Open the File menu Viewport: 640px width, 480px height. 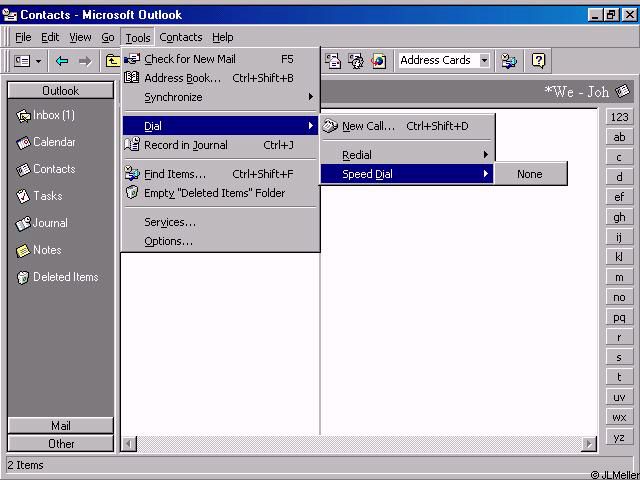23,38
